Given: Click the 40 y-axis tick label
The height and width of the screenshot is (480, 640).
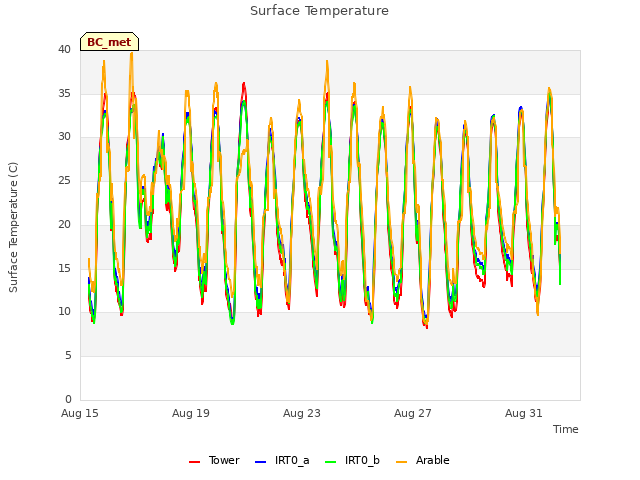Looking at the screenshot, I should pyautogui.click(x=64, y=49).
